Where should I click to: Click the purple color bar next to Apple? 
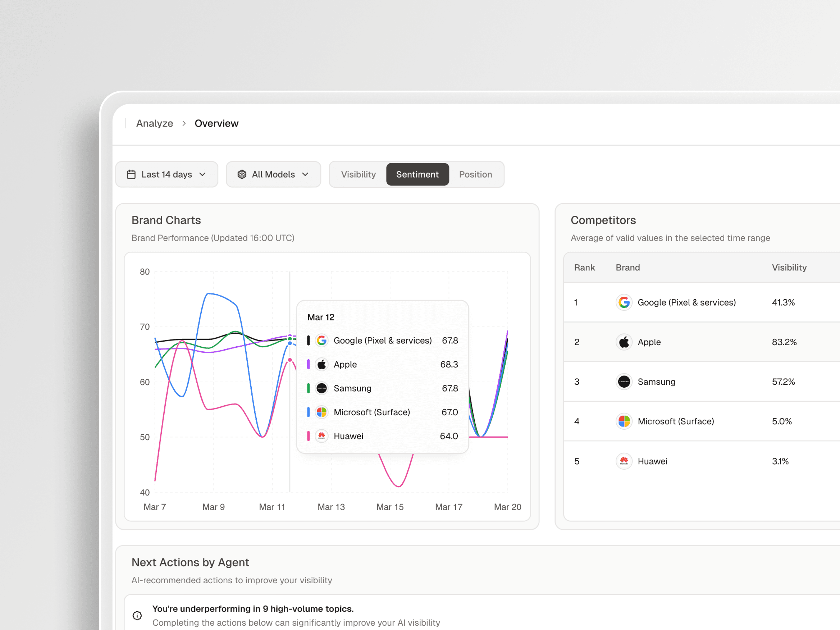[x=308, y=364]
